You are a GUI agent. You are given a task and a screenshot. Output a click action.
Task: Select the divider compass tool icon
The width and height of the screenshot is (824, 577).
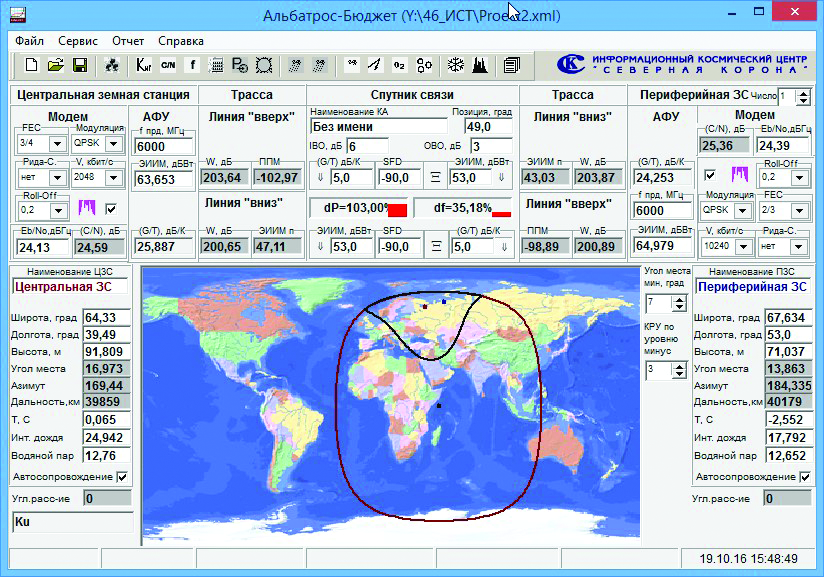375,65
